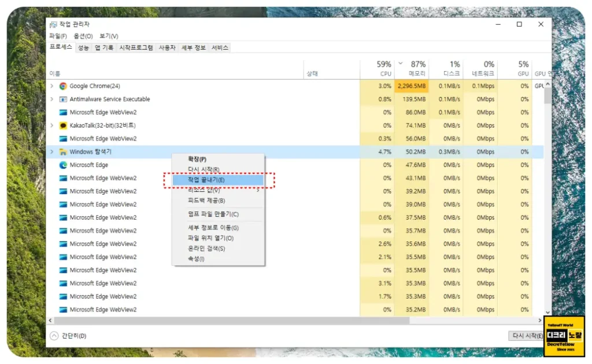Image resolution: width=592 pixels, height=364 pixels.
Task: Click the Google Chrome process icon
Action: coord(63,86)
